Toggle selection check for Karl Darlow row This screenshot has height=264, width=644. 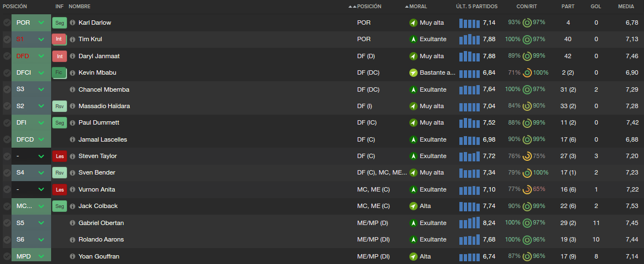[7, 23]
